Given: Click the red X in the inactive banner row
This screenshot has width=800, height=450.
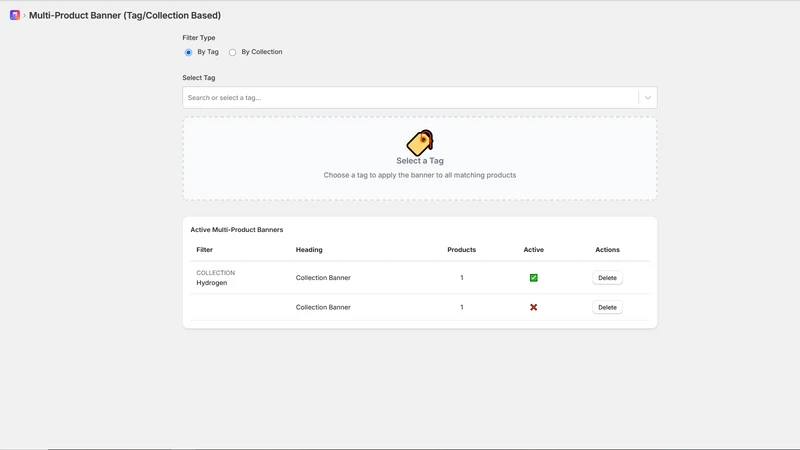Looking at the screenshot, I should click(533, 307).
